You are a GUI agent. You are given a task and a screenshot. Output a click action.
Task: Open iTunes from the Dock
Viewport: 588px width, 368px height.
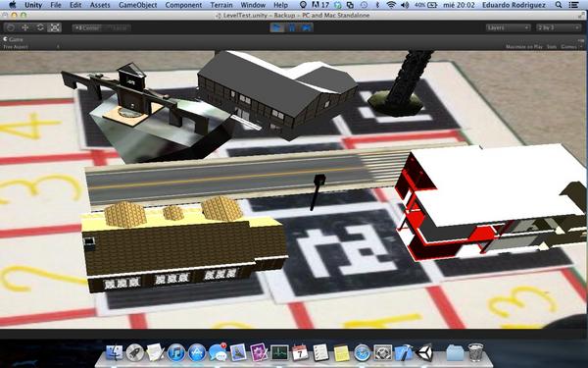(175, 353)
